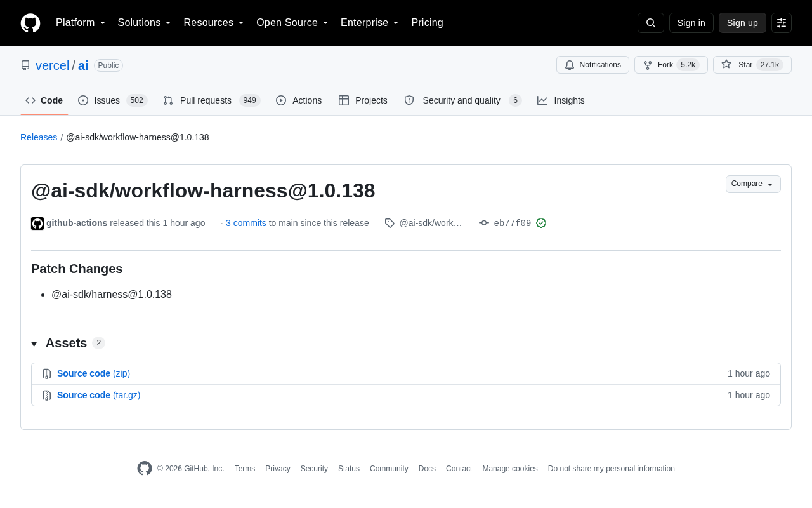Open commit eb77f09
The image size is (812, 508).
513,223
